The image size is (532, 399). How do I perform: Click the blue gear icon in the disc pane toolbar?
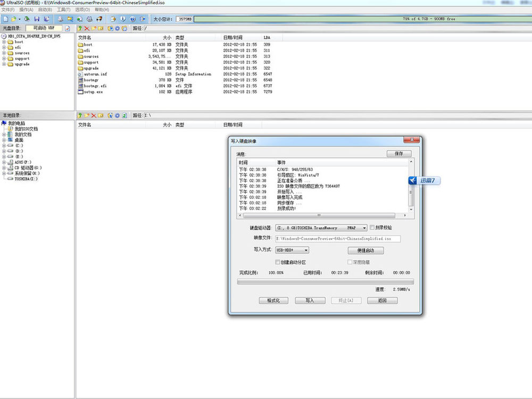(x=118, y=29)
